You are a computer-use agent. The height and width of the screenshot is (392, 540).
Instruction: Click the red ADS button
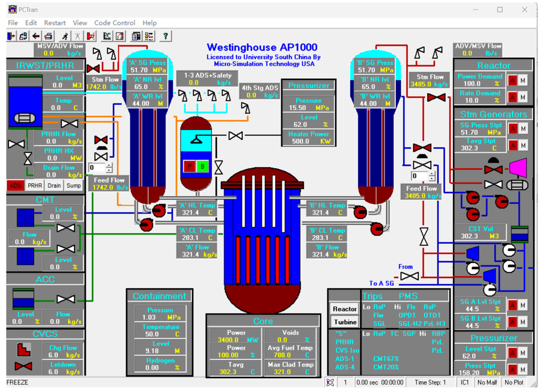tap(15, 186)
